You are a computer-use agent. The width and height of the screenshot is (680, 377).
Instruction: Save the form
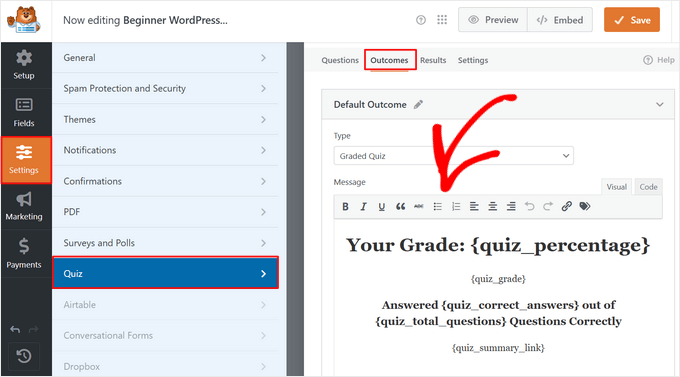[632, 20]
